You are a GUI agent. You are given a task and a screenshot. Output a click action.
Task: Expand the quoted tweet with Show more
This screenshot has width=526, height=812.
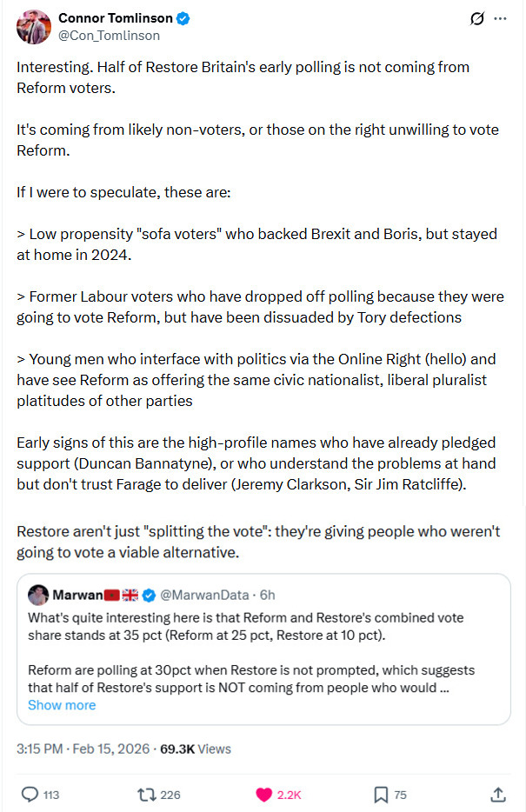pos(62,705)
